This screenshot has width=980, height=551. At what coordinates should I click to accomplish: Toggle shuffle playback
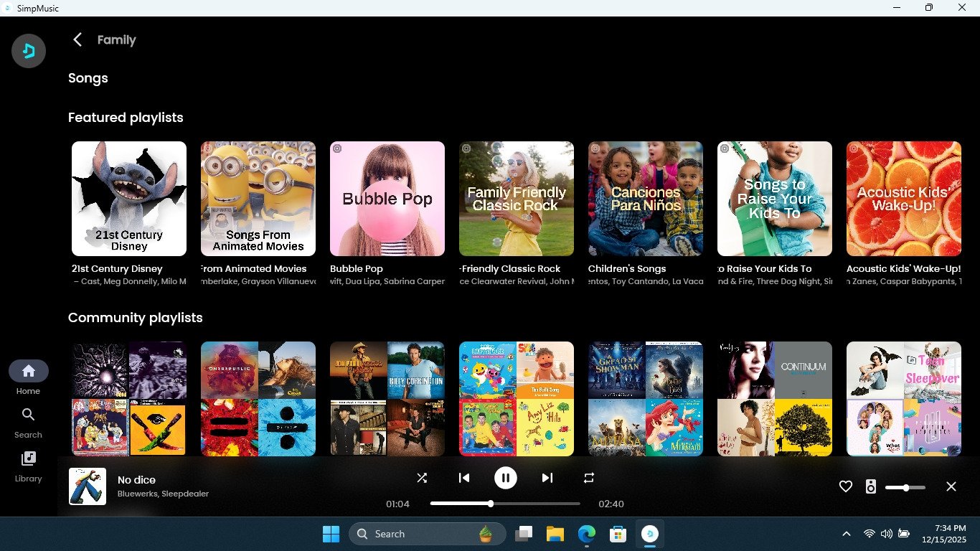click(422, 478)
